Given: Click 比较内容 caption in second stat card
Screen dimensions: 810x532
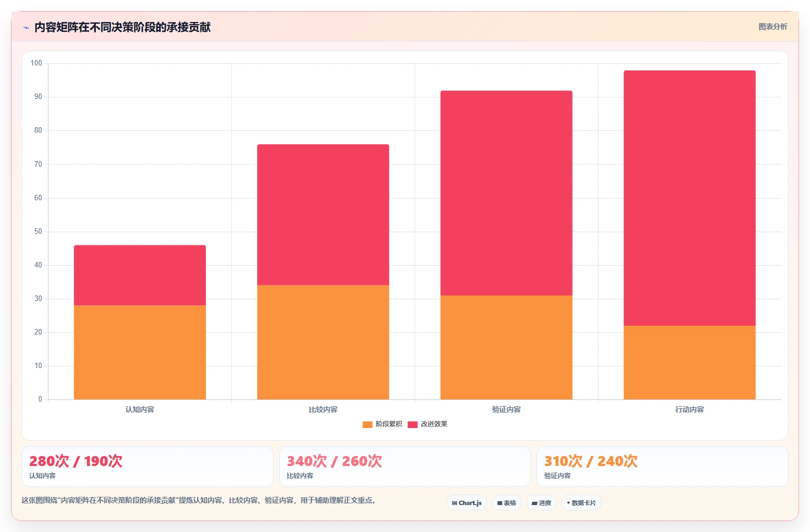Looking at the screenshot, I should 300,476.
